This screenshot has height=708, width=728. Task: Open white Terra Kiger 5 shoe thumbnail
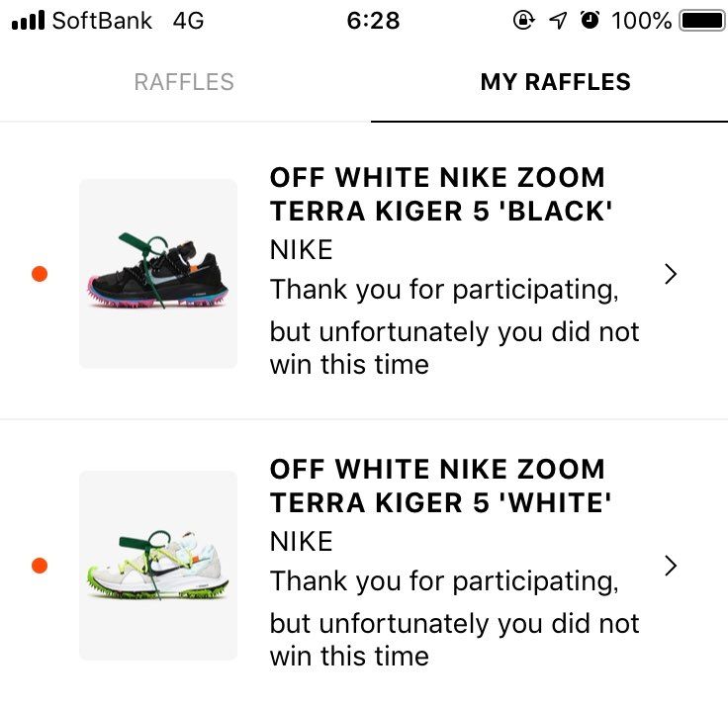pyautogui.click(x=158, y=566)
